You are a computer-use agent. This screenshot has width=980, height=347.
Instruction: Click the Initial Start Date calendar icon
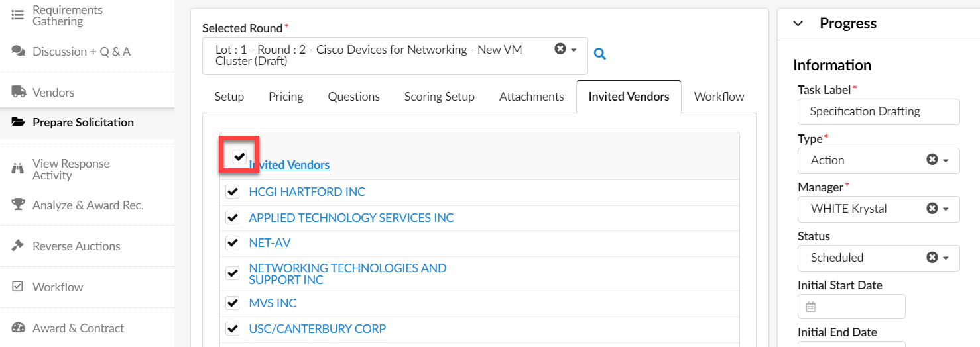click(x=810, y=307)
